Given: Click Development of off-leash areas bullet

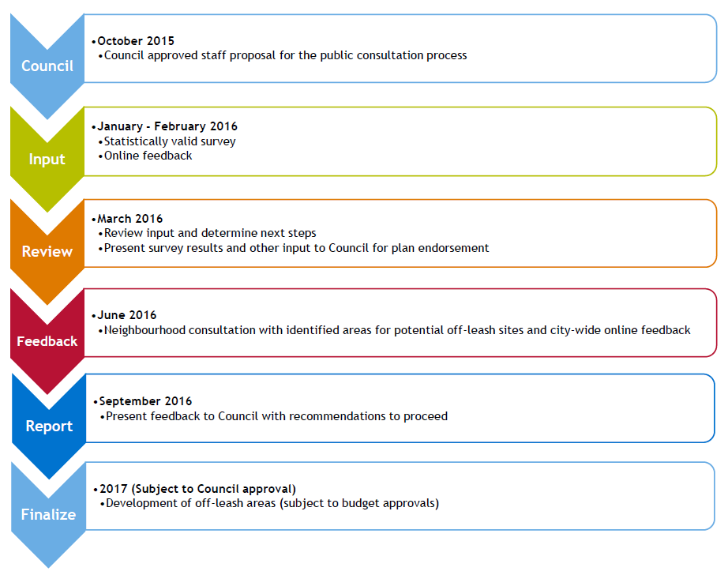Looking at the screenshot, I should pos(272,503).
